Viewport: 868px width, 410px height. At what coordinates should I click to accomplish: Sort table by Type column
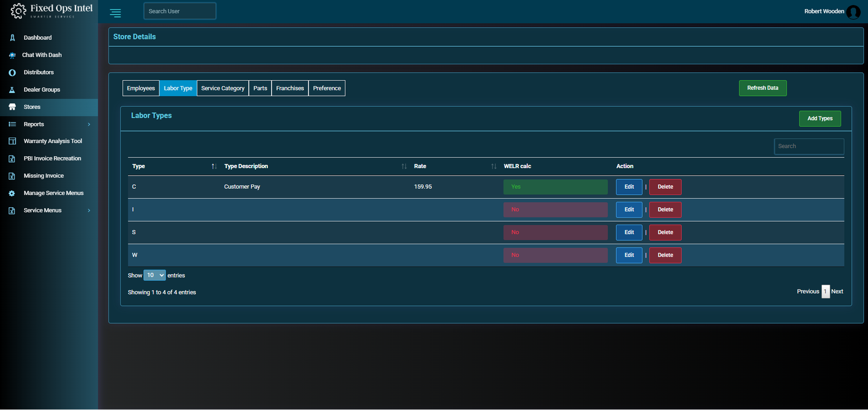(x=214, y=166)
